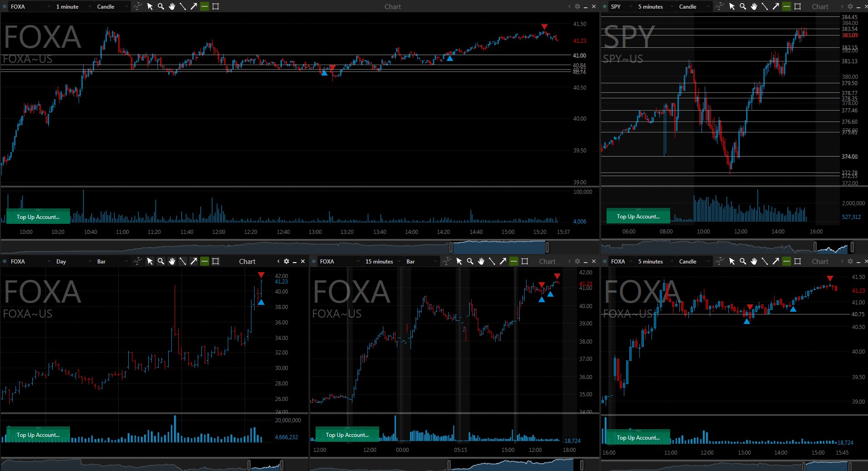
Task: Select arrow drawing tool in SPY chart
Action: click(x=776, y=6)
